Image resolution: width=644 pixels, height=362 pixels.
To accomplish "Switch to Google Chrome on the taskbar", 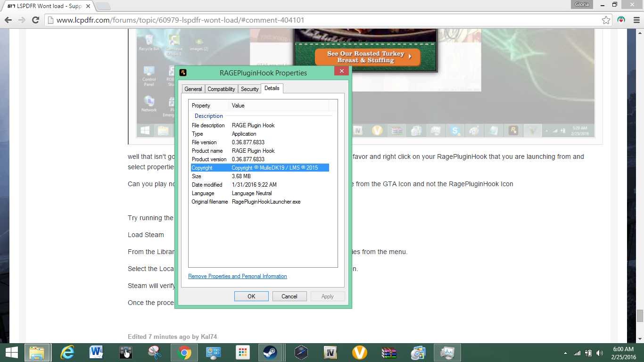I will pos(184,353).
